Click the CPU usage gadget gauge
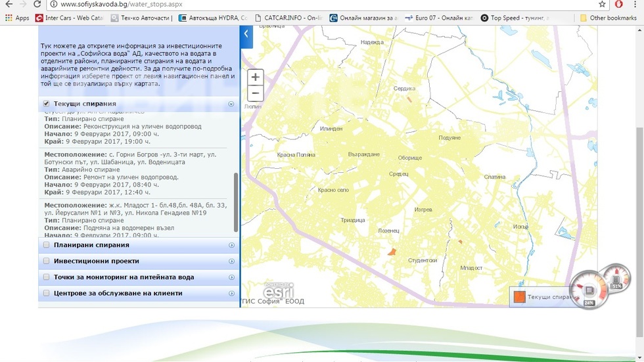 587,290
